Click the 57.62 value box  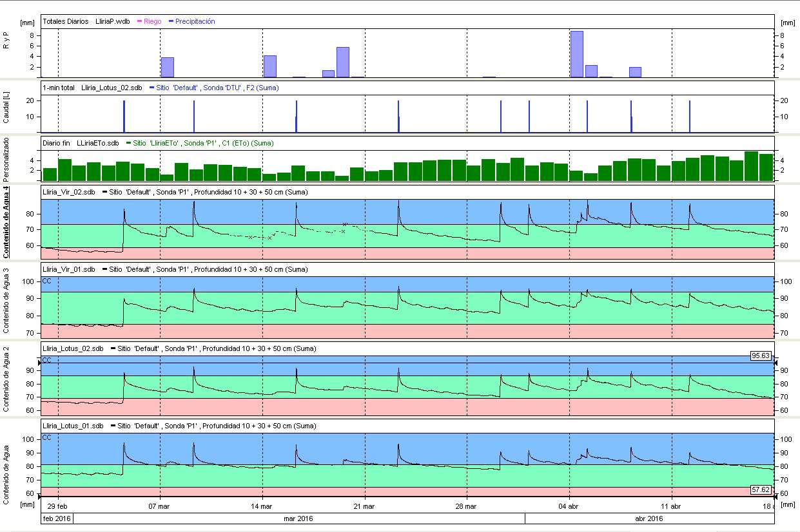(x=761, y=490)
